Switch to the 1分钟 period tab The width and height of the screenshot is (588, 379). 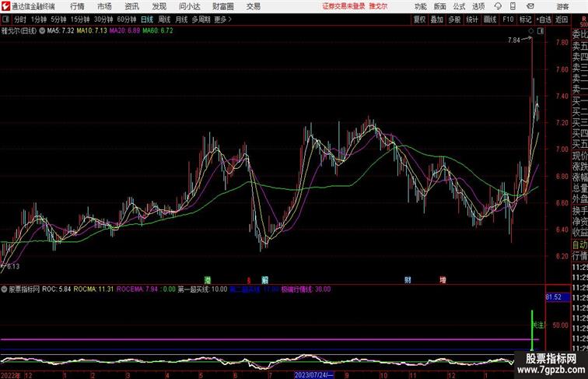tap(39, 19)
